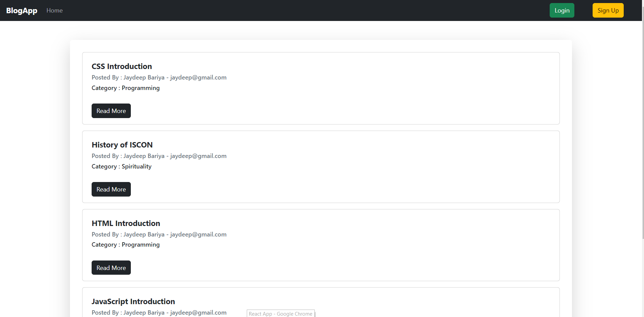Viewport: 644px width, 317px height.
Task: Click the Sign Up button
Action: tap(608, 10)
